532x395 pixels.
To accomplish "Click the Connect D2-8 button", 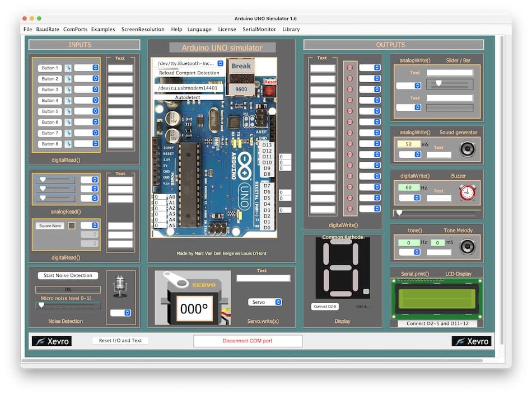I will tap(325, 307).
